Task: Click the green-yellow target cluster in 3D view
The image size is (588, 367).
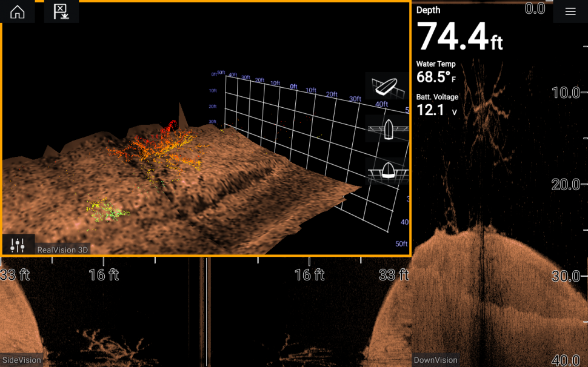Action: tap(106, 209)
